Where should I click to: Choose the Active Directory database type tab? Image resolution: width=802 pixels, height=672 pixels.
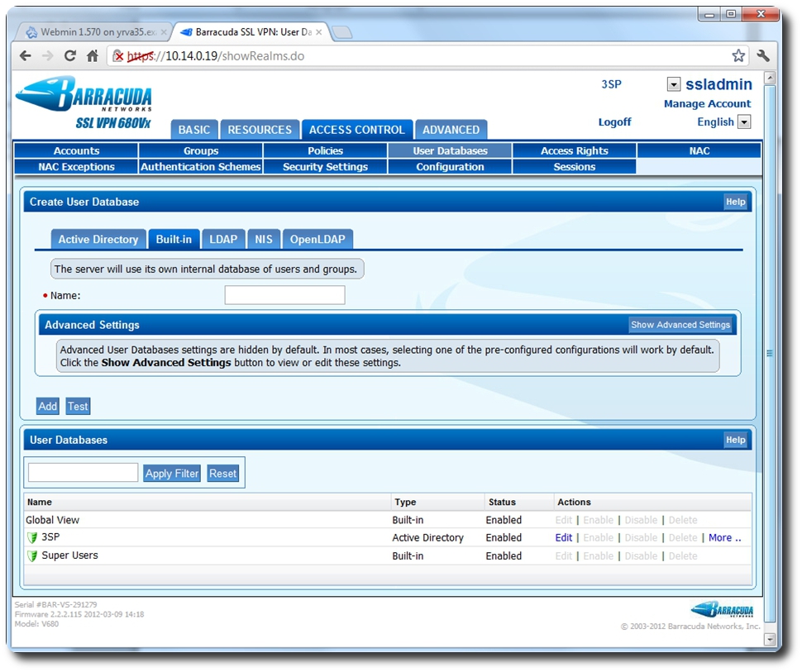coord(98,240)
